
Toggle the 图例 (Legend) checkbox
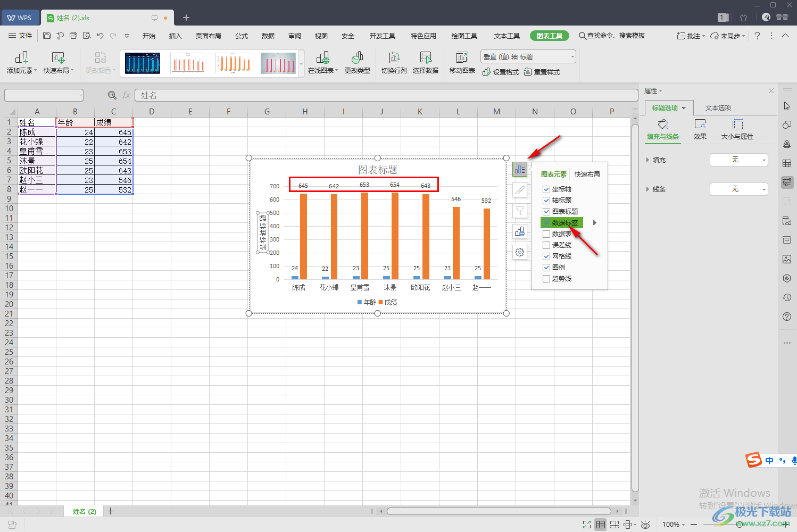546,268
